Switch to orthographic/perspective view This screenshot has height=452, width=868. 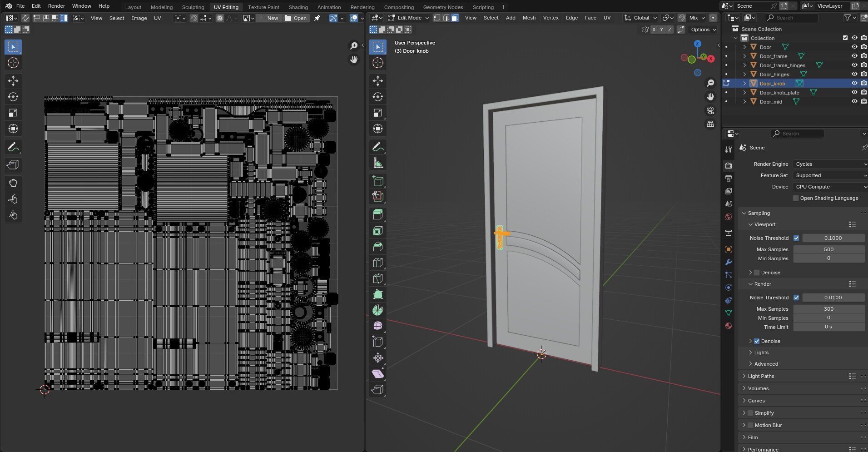[710, 124]
